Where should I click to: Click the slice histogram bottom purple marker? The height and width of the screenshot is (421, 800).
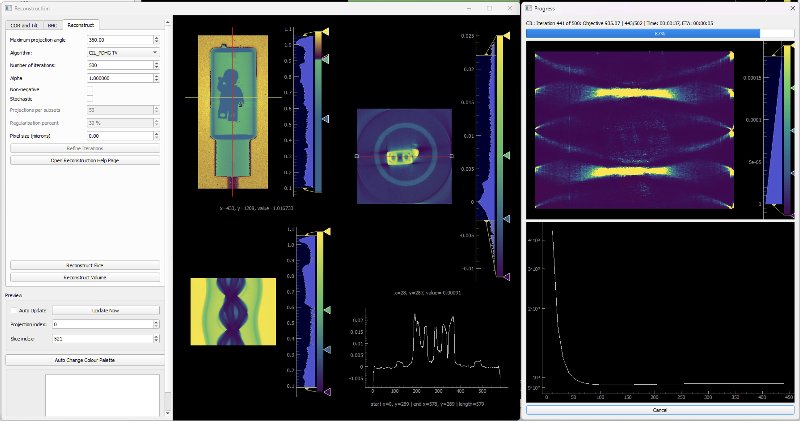(x=506, y=277)
